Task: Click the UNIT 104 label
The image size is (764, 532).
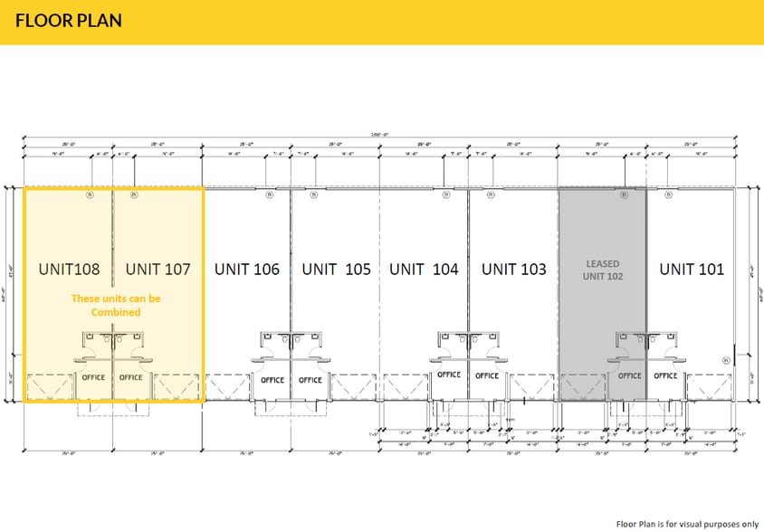Action: 424,269
